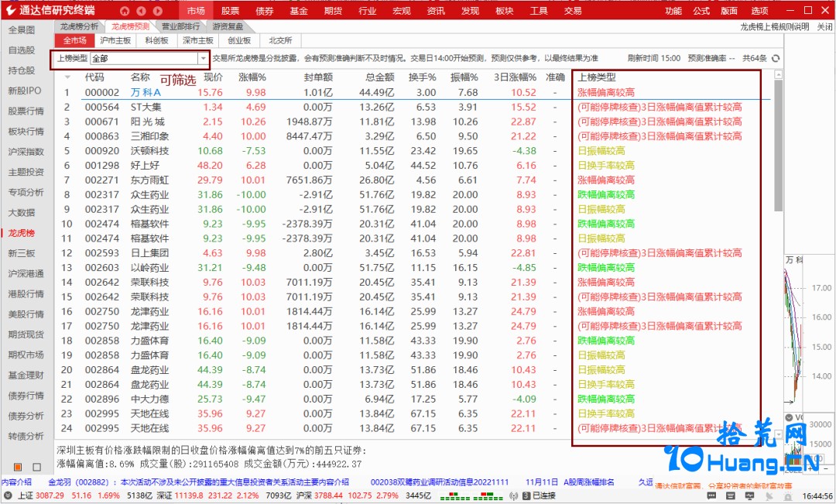Open 全景图 in the left sidebar
Viewport: 836px width, 504px height.
22,30
